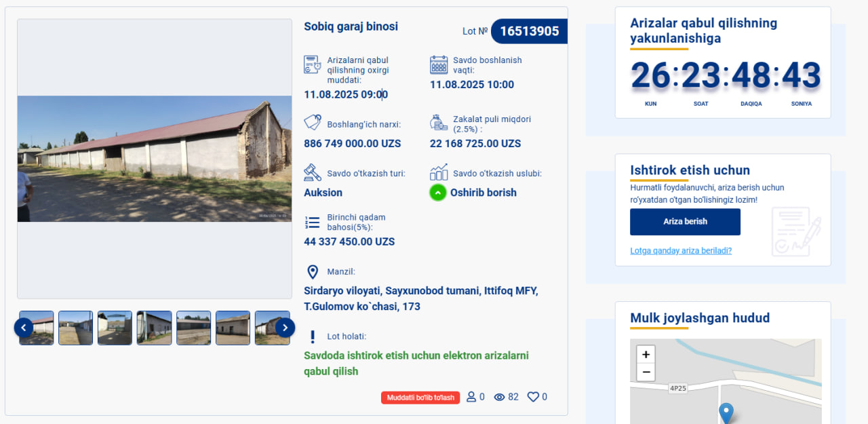
Task: Click the bidding method chart icon
Action: click(x=439, y=172)
